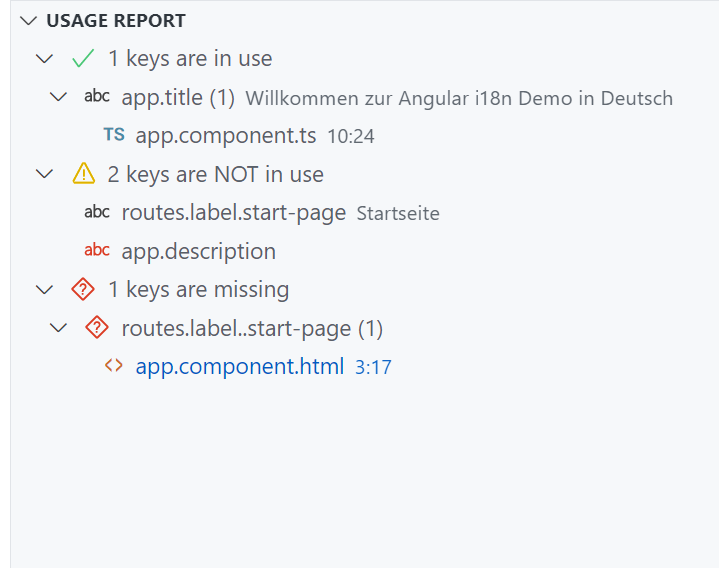Select the unused routes.label.start-page key
The width and height of the screenshot is (719, 568).
click(x=233, y=213)
